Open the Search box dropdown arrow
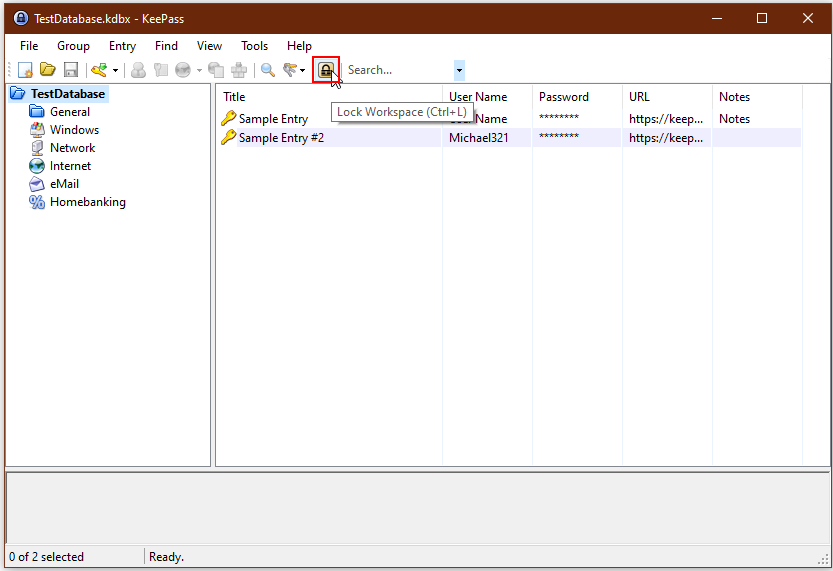Image resolution: width=833 pixels, height=571 pixels. point(459,70)
